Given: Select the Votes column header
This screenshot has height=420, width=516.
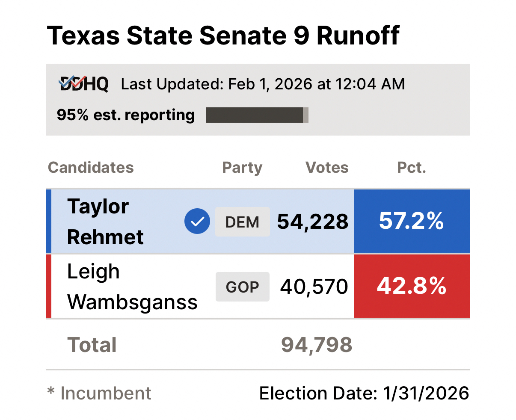Looking at the screenshot, I should point(327,167).
